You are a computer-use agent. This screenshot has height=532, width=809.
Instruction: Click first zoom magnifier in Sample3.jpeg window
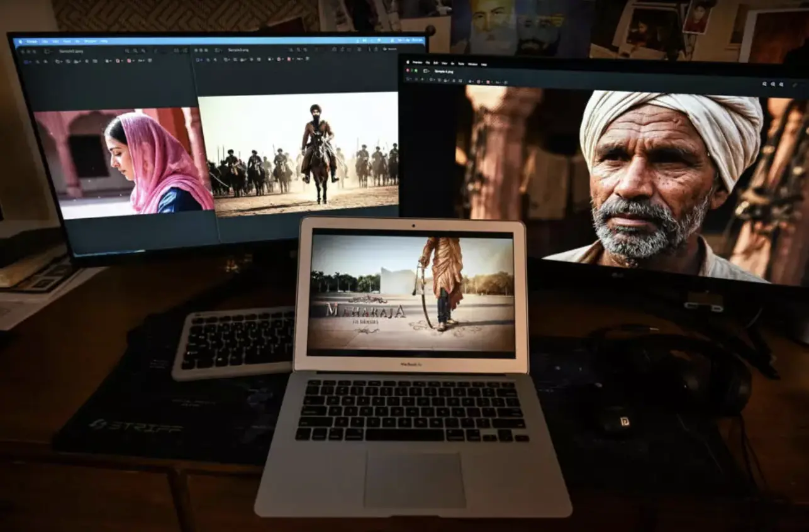(127, 50)
